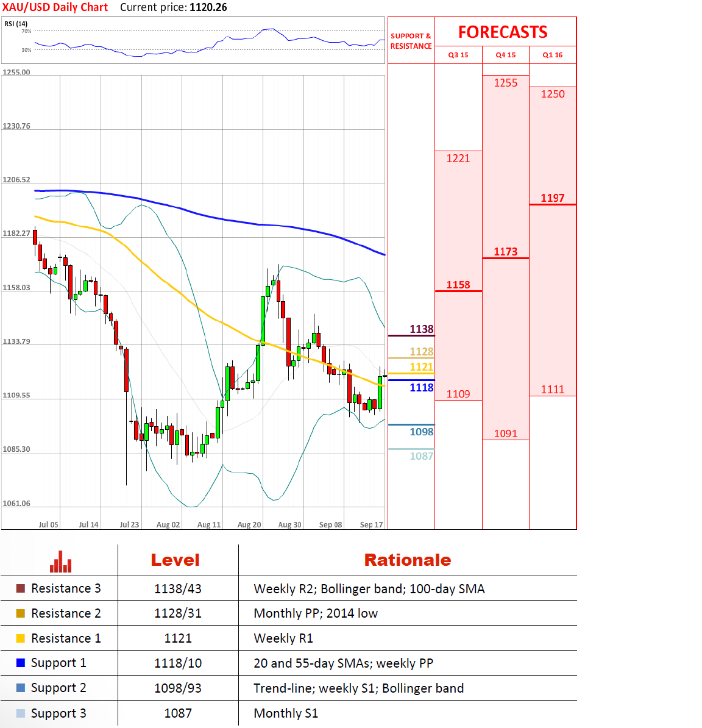The width and height of the screenshot is (702, 728).
Task: Click the 1138/43 level cell
Action: click(x=178, y=589)
